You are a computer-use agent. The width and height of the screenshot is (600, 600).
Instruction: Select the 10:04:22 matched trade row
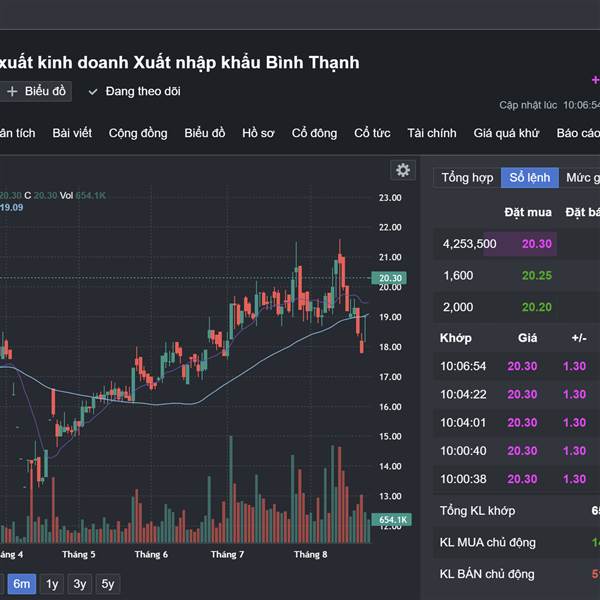click(x=516, y=394)
